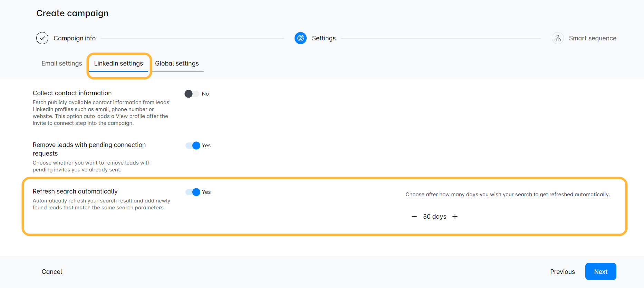This screenshot has height=288, width=644.
Task: Select the LinkedIn settings tab
Action: click(118, 63)
